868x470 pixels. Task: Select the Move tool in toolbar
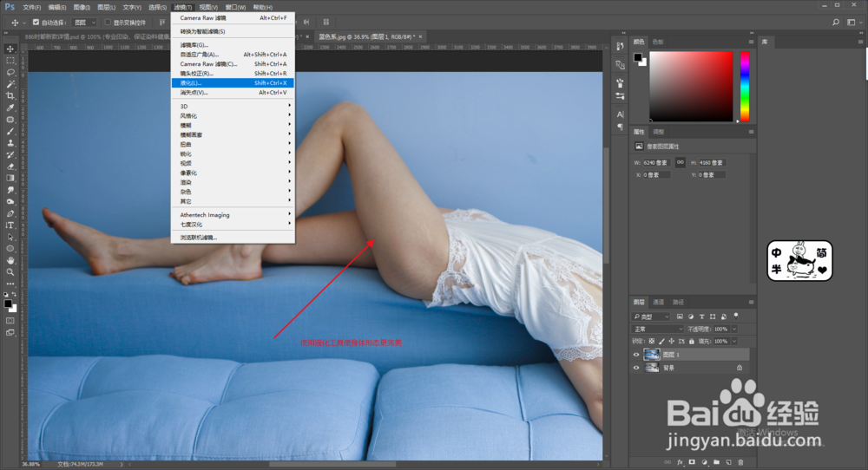point(10,49)
